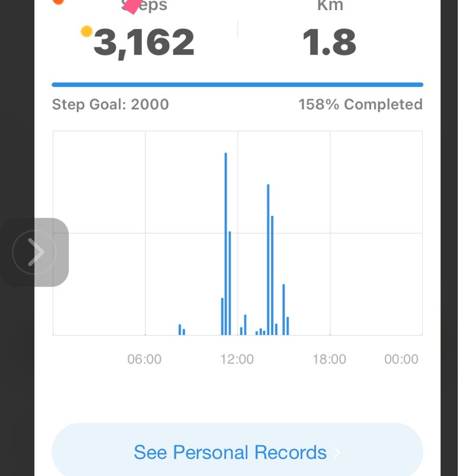Tap the 158% Completed text
The height and width of the screenshot is (476, 475).
click(360, 105)
